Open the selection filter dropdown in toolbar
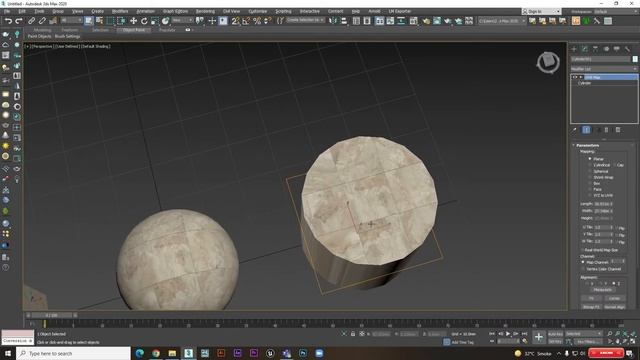The image size is (640, 360). point(70,20)
